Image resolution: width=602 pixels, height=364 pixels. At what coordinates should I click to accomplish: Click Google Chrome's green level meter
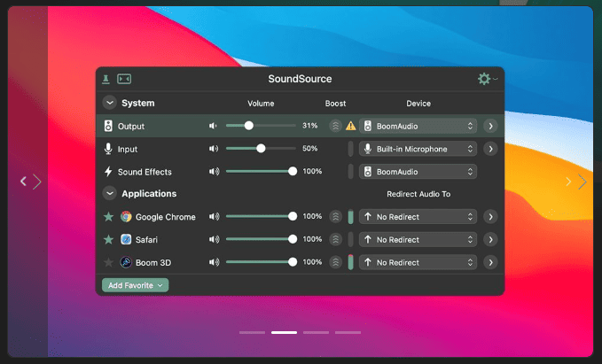click(350, 217)
